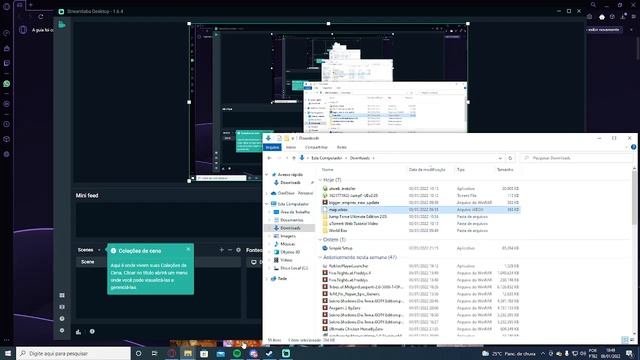640x360 pixels.
Task: Select the display capture source icon under Fontes
Action: click(x=253, y=262)
